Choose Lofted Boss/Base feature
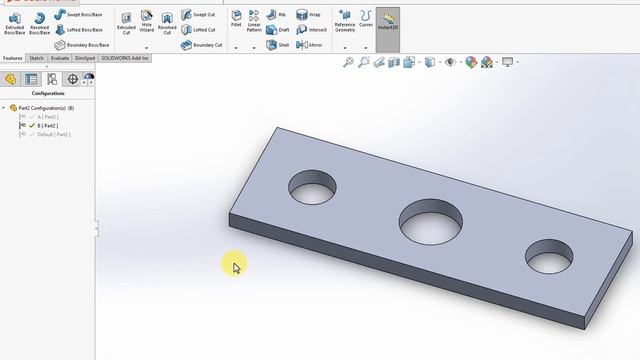The image size is (640, 360). [x=78, y=30]
